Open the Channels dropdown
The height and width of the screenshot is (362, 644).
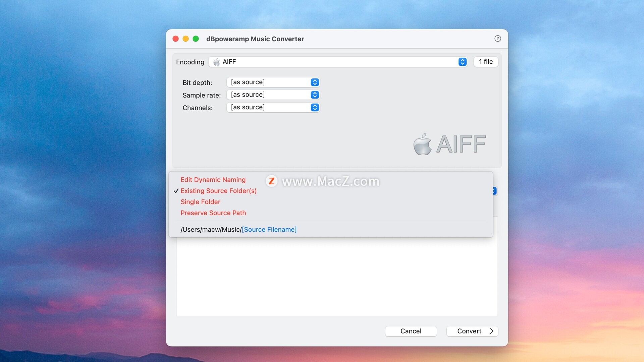[x=273, y=107]
